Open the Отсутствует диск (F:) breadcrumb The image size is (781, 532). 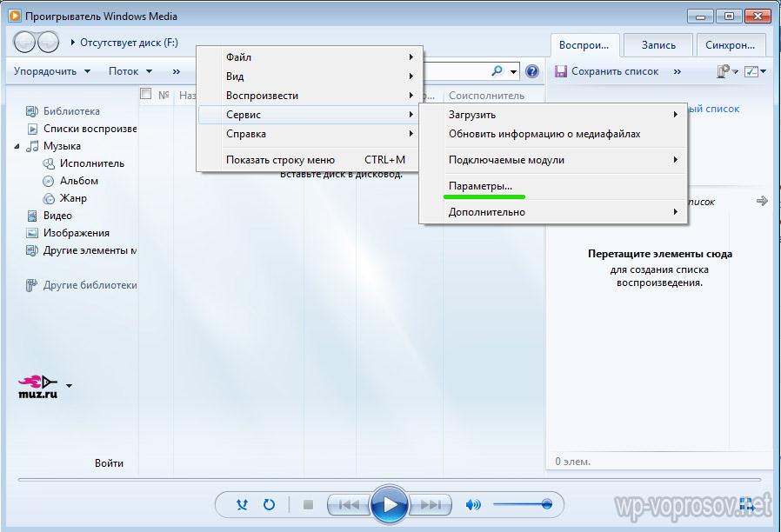tap(129, 43)
